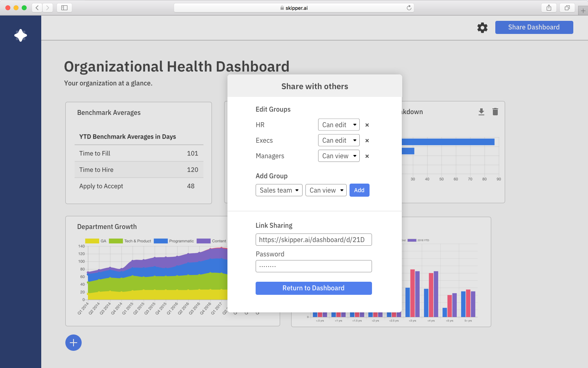This screenshot has height=368, width=588.
Task: Reload the page in Safari
Action: [409, 8]
